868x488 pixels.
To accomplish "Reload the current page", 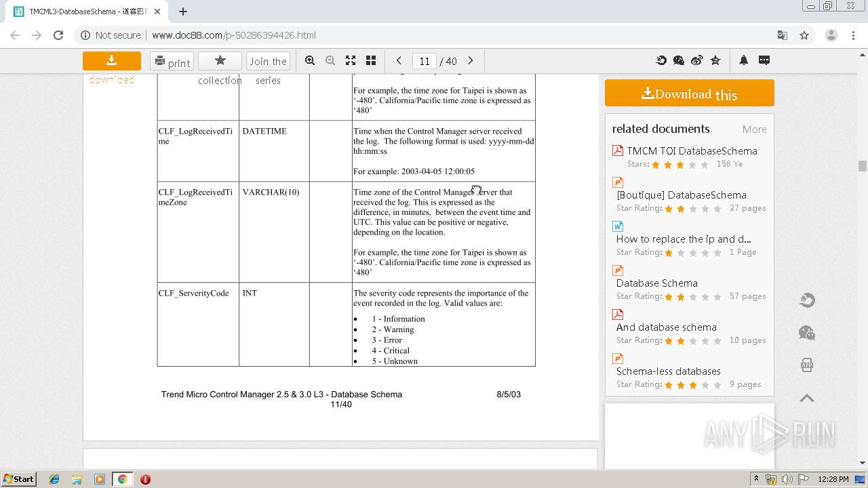I will 58,35.
